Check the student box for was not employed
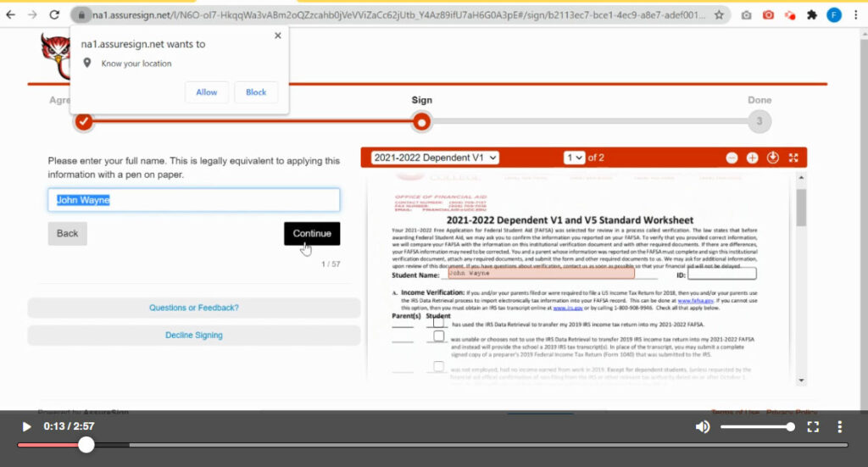 438,366
